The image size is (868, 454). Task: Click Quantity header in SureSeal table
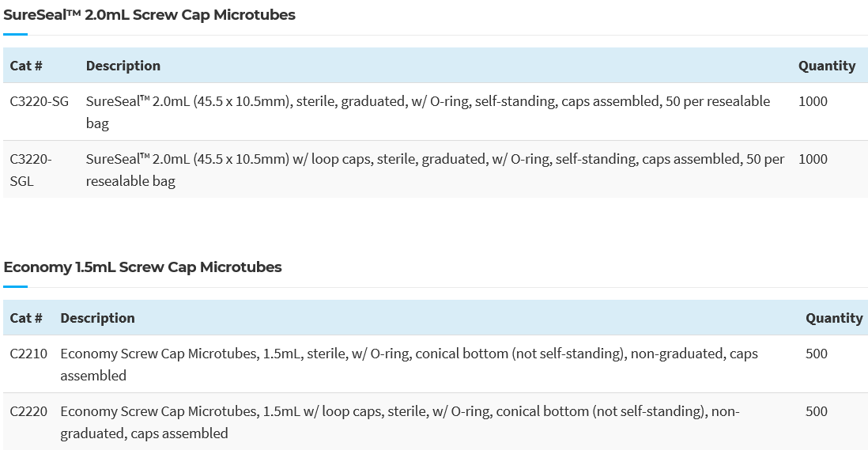pyautogui.click(x=826, y=66)
